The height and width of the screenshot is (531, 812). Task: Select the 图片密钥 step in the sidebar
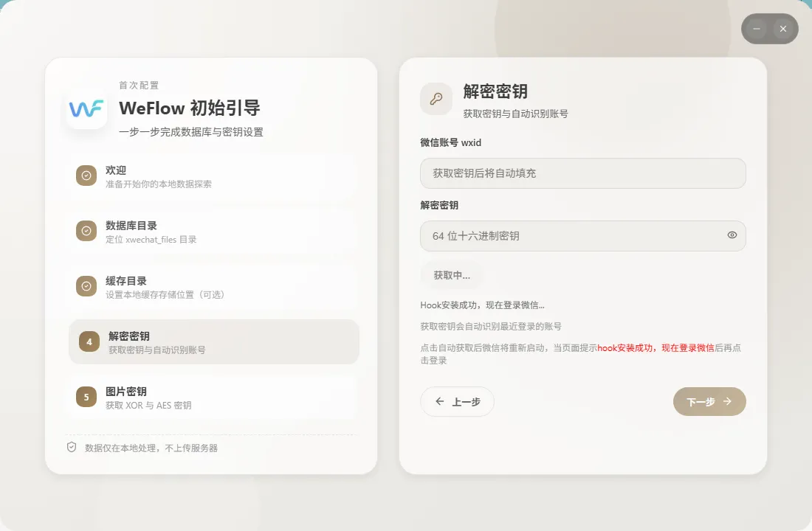212,398
